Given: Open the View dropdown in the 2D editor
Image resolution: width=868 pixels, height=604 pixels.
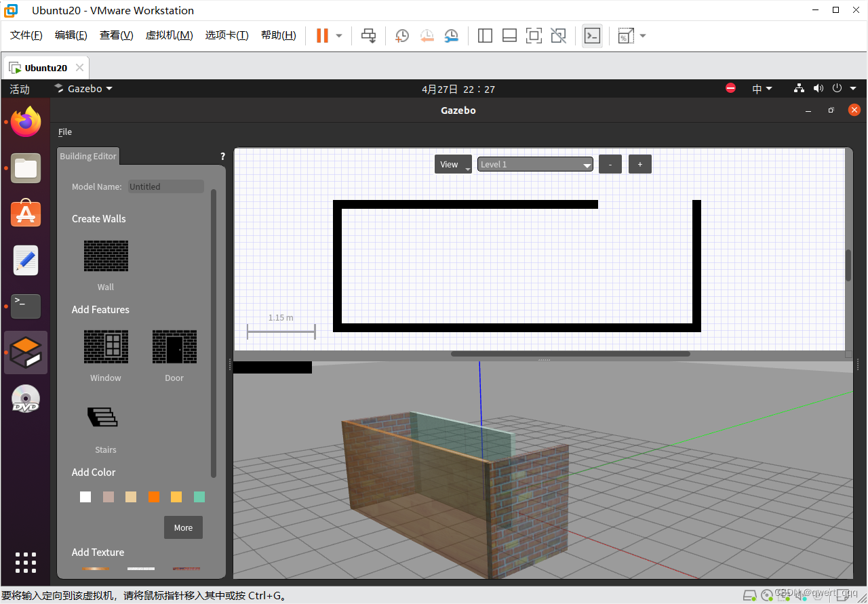Looking at the screenshot, I should (x=453, y=164).
